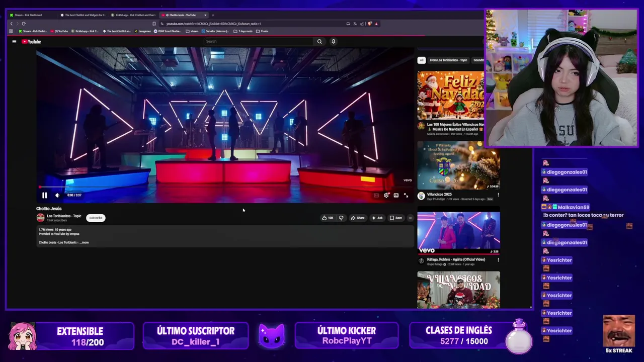Open Los Toribianitos channel avatar
This screenshot has width=644, height=362.
[40, 218]
